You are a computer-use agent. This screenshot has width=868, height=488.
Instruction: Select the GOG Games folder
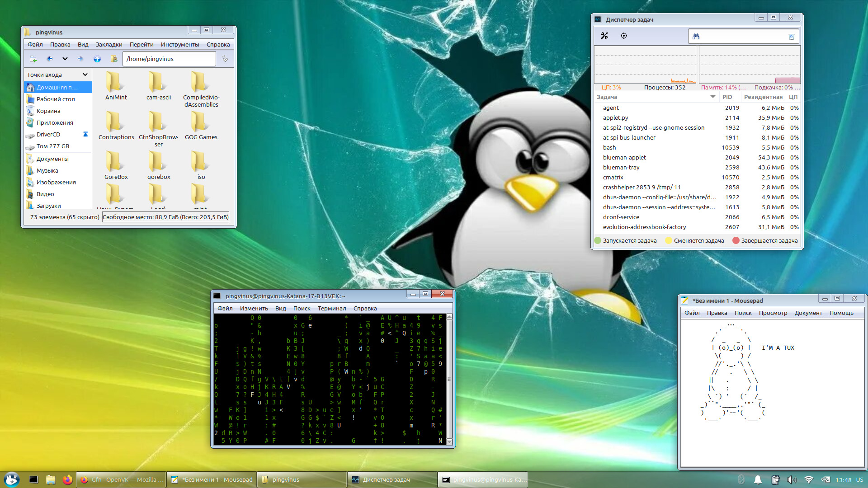pyautogui.click(x=201, y=125)
